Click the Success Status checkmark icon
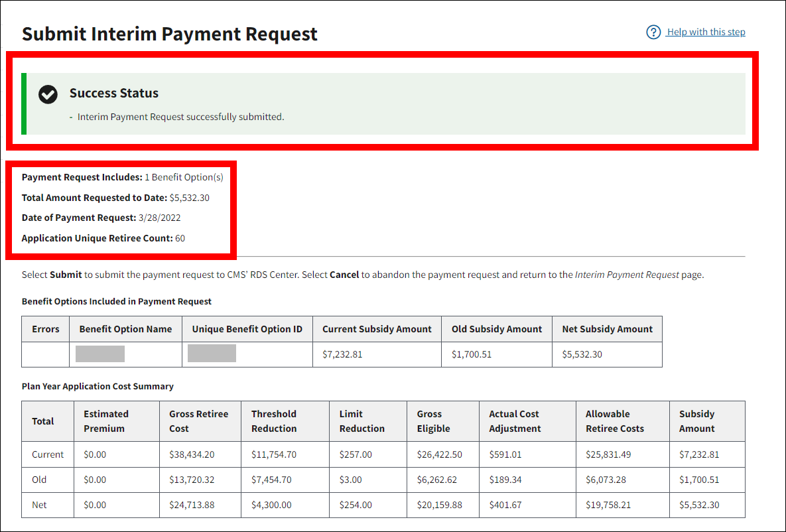This screenshot has width=786, height=532. tap(48, 94)
